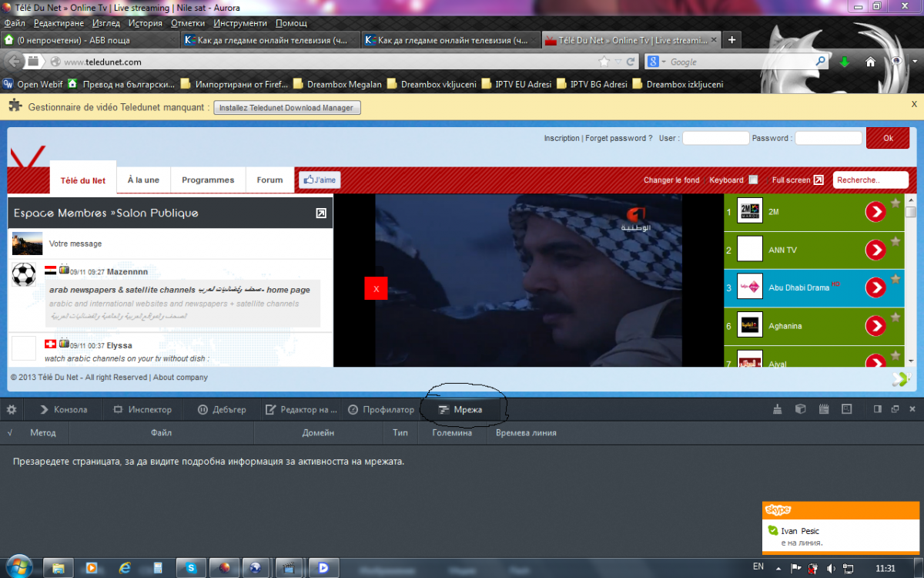Favorite the 2M channel star
Viewport: 924px width, 578px height.
tap(896, 203)
